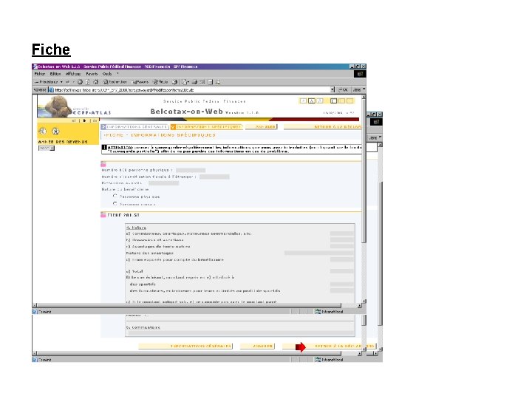Image resolution: width=532 pixels, height=399 pixels.
Task: Open the Outils menu
Action: click(107, 74)
